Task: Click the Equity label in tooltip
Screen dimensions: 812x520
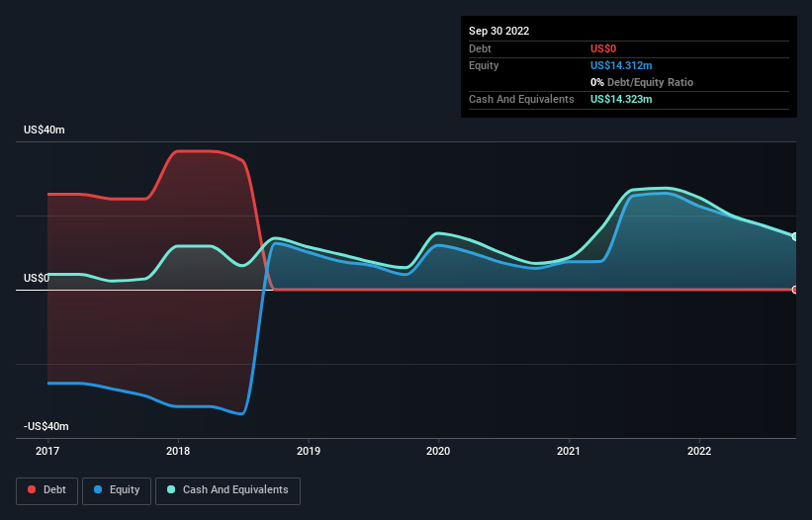Action: [484, 65]
